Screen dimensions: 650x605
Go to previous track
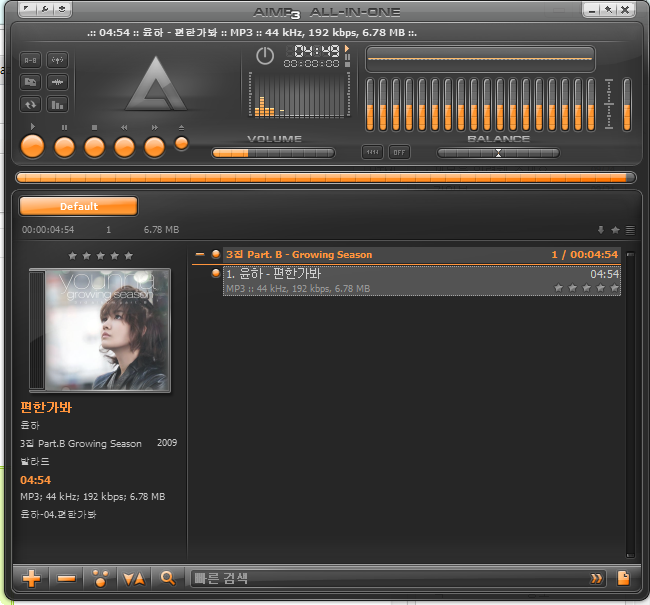pyautogui.click(x=124, y=147)
